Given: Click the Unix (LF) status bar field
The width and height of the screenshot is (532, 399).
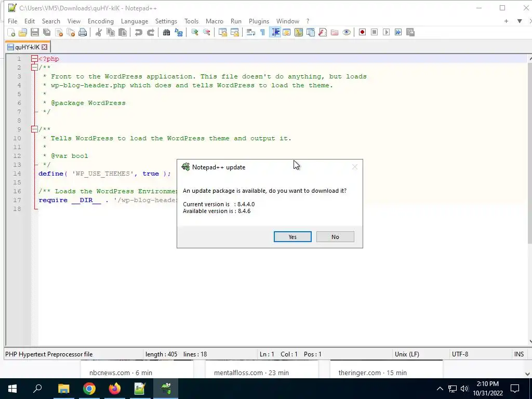Looking at the screenshot, I should point(420,354).
